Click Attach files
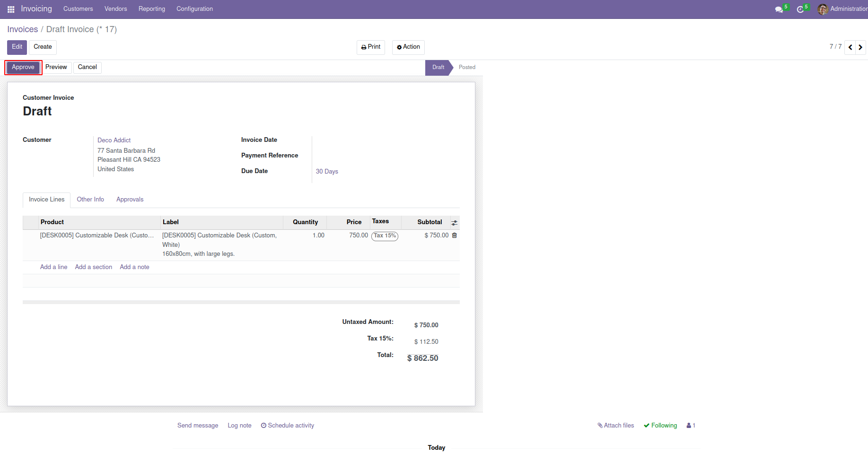The height and width of the screenshot is (454, 868). click(615, 426)
